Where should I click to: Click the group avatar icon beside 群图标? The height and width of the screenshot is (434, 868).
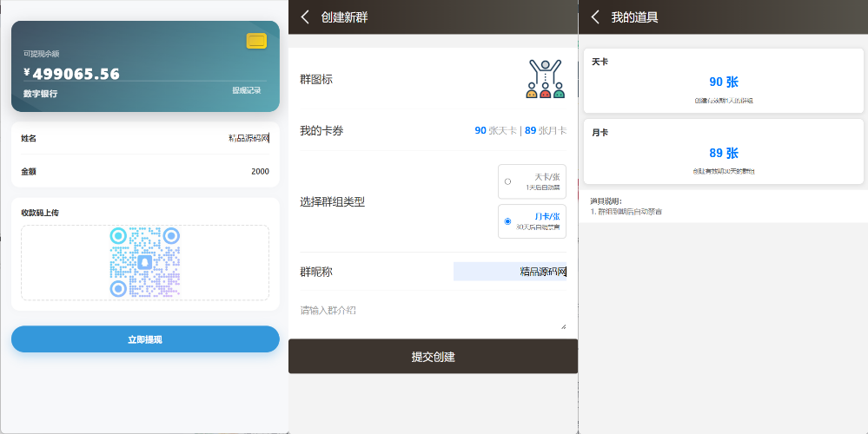546,79
